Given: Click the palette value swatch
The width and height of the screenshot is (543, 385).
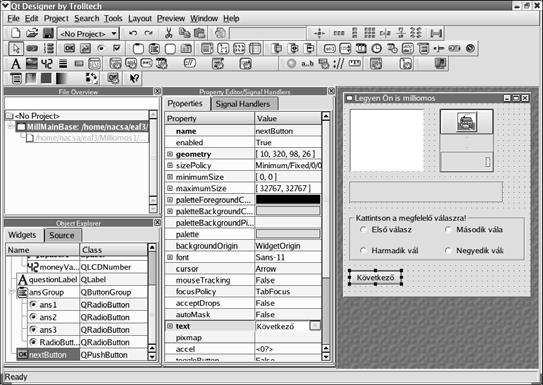Looking at the screenshot, I should pos(288,234).
